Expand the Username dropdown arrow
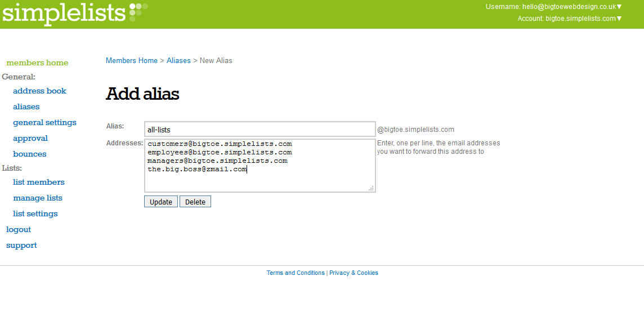 point(619,7)
